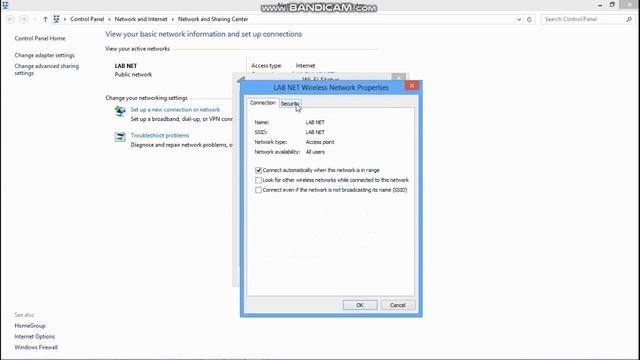Image resolution: width=640 pixels, height=360 pixels.
Task: Open Windows Firewall link
Action: coord(36,347)
